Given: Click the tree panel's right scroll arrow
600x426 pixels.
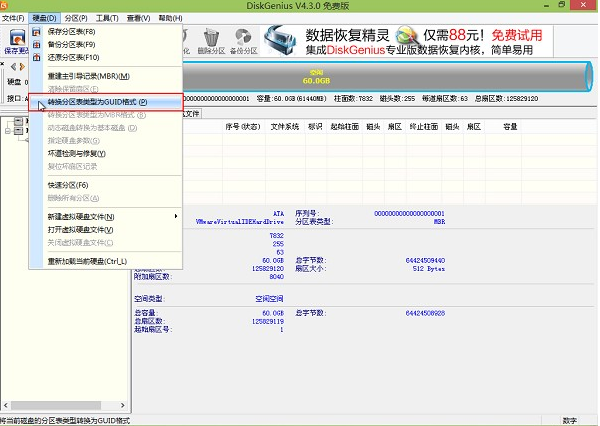Looking at the screenshot, I should coord(122,405).
